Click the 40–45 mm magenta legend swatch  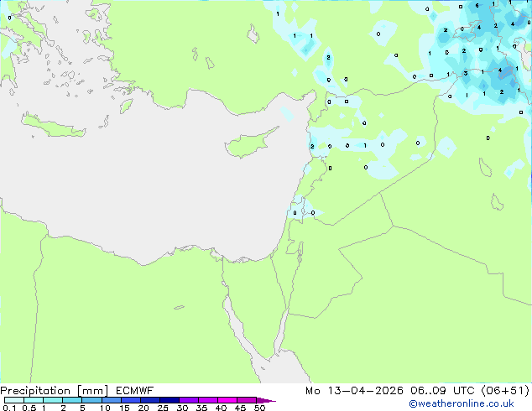tap(227, 400)
